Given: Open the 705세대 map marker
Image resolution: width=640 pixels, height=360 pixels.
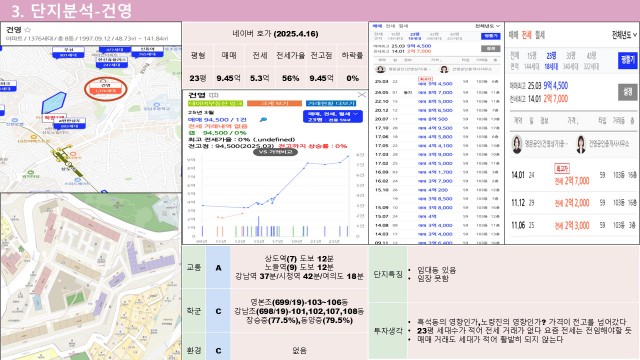Looking at the screenshot, I should [x=147, y=51].
